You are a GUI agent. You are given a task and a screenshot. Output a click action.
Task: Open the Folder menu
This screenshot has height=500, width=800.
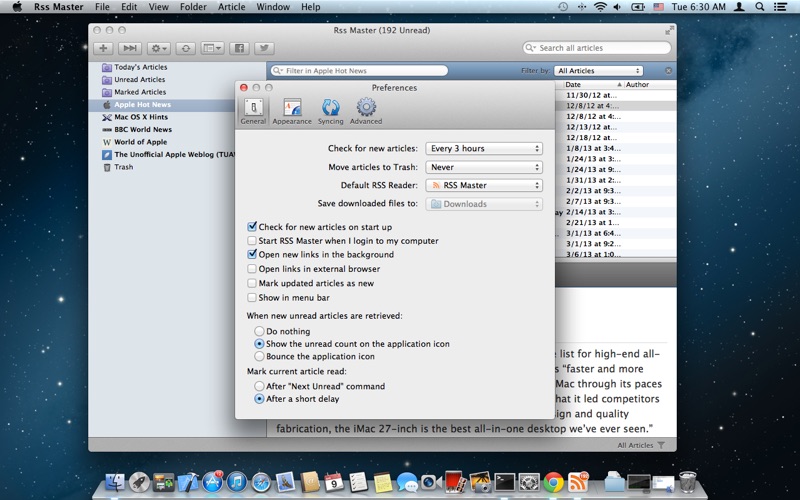tap(193, 7)
